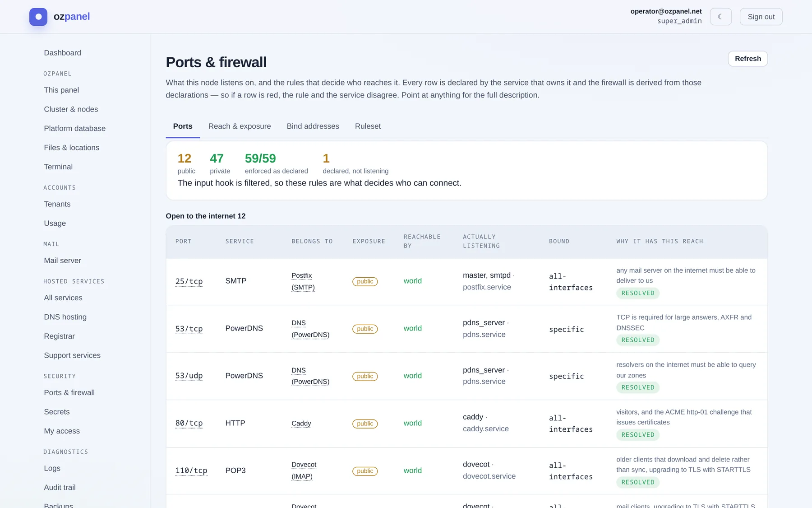Sign out of the operator account
This screenshot has height=508, width=812.
[x=761, y=17]
